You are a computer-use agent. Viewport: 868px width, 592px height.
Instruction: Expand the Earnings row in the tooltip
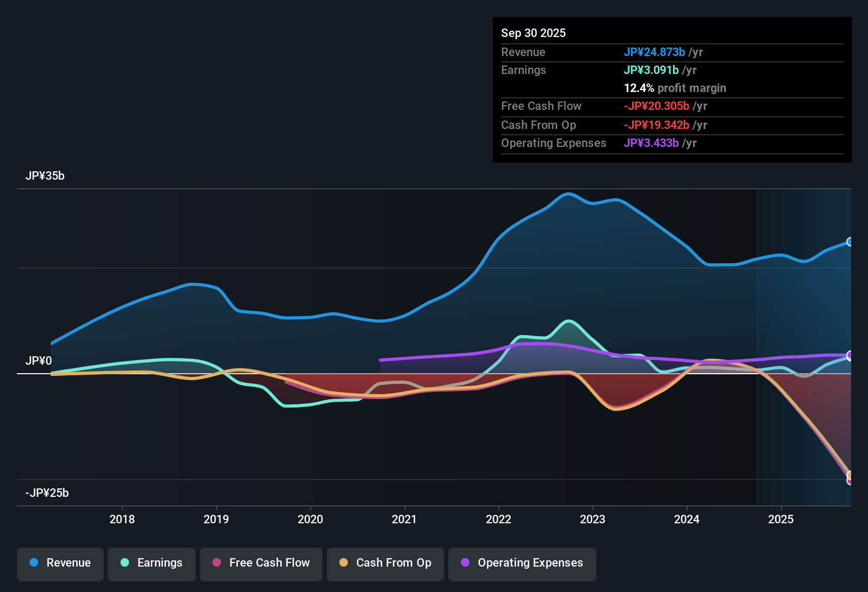[x=523, y=70]
